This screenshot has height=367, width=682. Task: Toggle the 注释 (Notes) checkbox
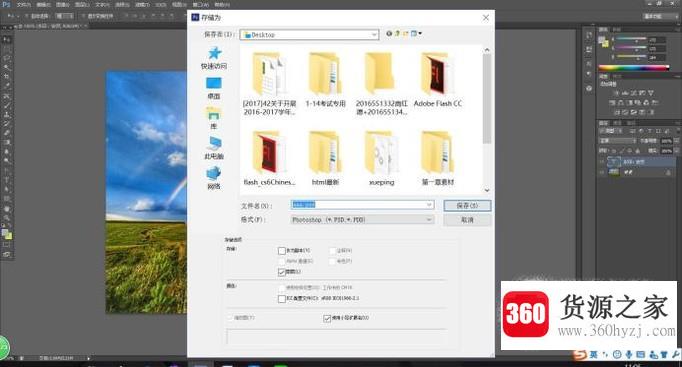(x=333, y=250)
